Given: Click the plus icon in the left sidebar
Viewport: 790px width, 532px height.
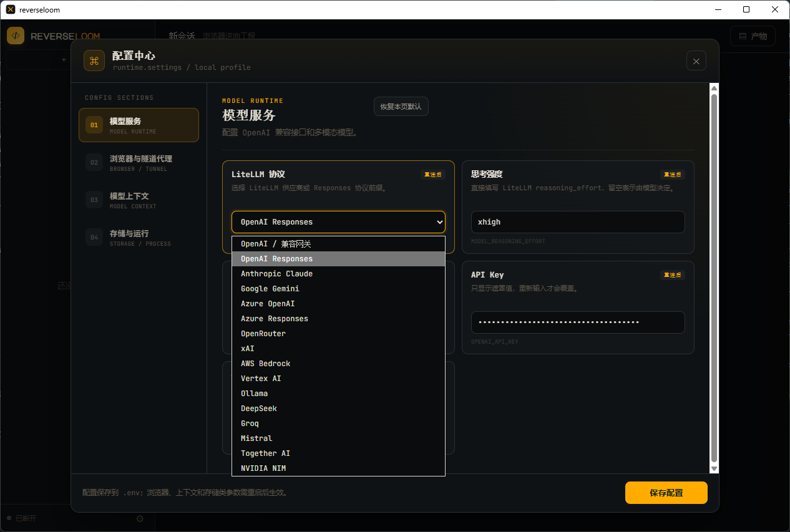Looking at the screenshot, I should [64, 60].
